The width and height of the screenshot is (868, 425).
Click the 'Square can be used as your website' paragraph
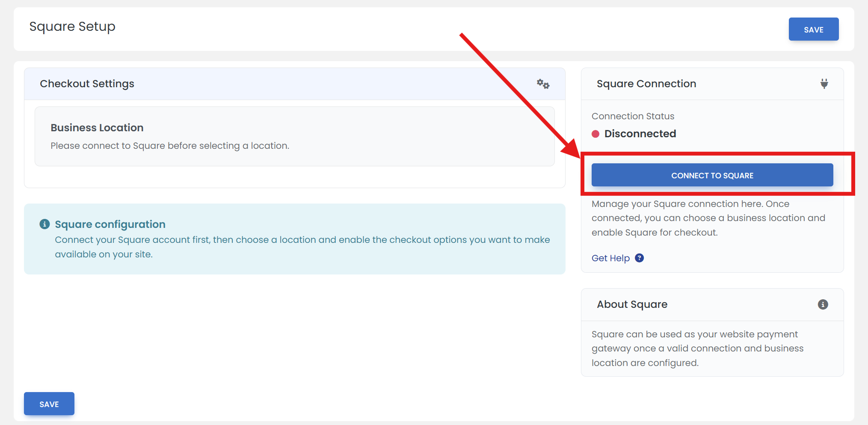coord(698,348)
